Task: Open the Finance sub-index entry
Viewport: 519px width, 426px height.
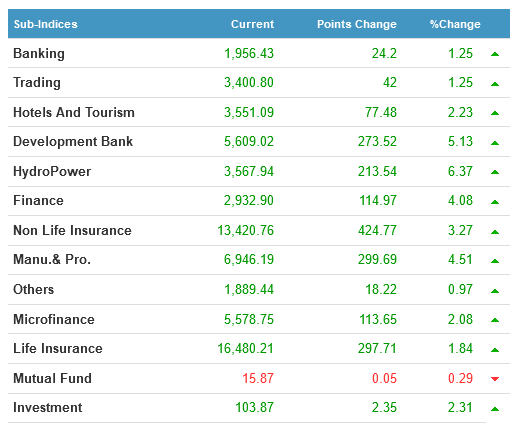Action: 38,200
